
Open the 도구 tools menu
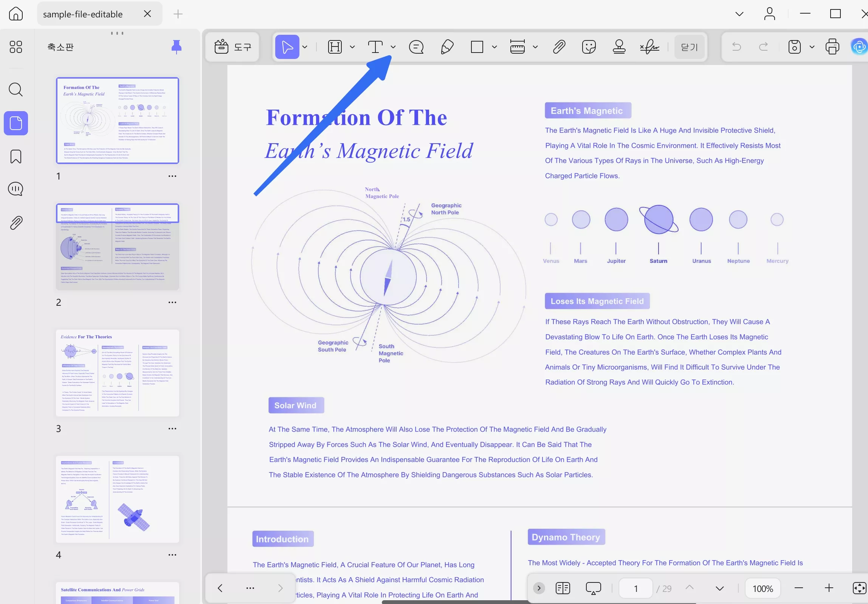coord(232,47)
